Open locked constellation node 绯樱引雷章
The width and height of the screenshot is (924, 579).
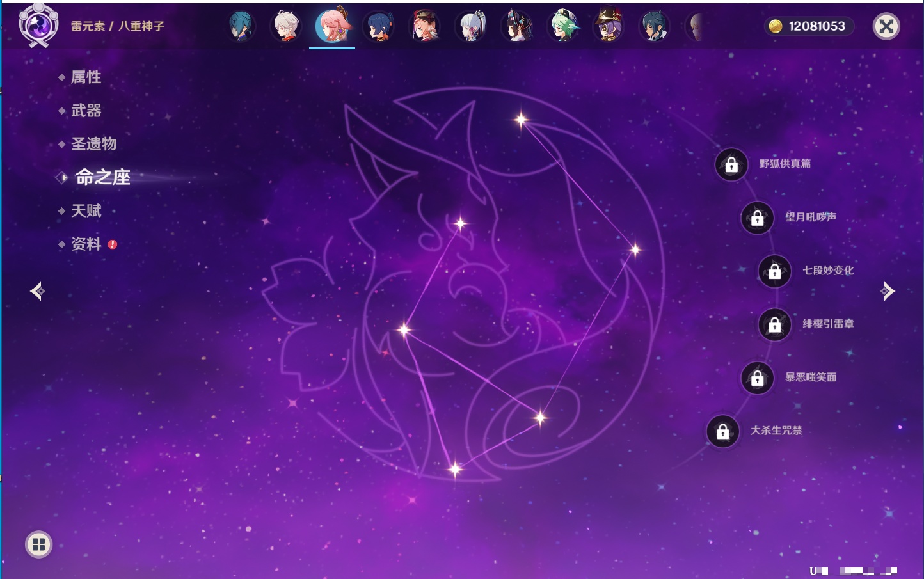tap(775, 324)
